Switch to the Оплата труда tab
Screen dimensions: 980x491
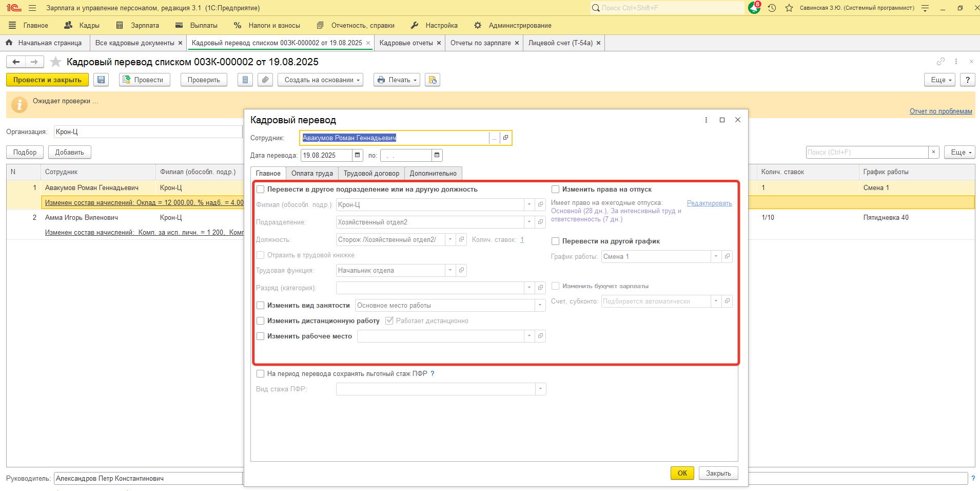click(x=312, y=174)
